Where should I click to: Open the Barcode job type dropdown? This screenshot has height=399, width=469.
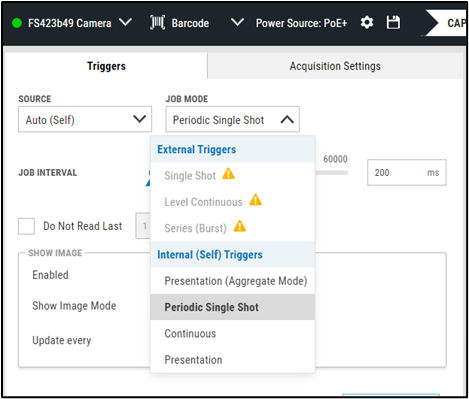[237, 22]
